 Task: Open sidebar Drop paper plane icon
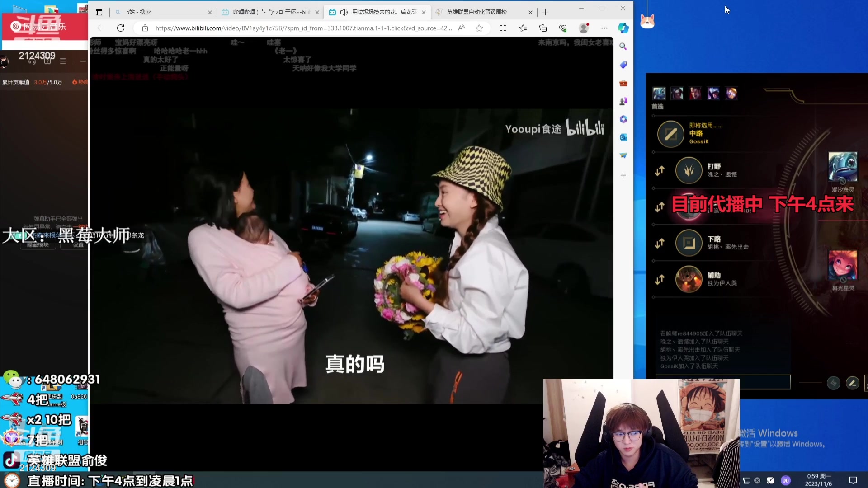[x=623, y=155]
